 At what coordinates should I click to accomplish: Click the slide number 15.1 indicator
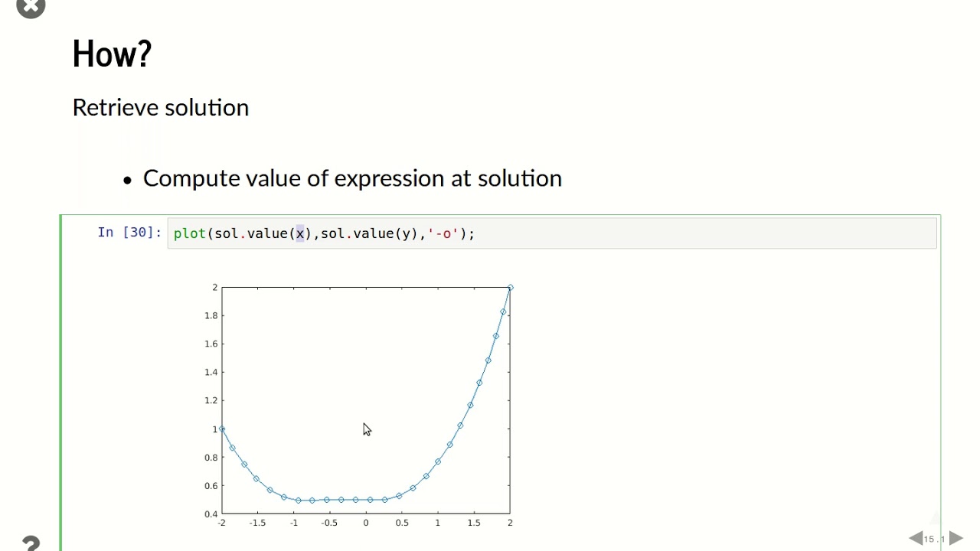[936, 540]
